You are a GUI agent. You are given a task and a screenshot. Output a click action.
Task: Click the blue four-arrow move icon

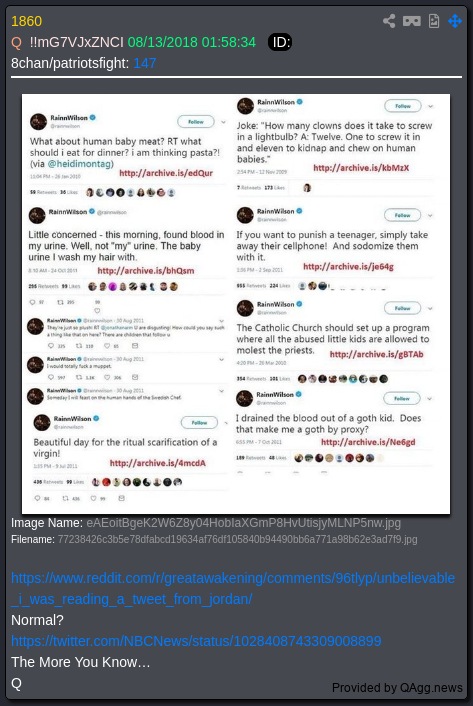tap(455, 21)
